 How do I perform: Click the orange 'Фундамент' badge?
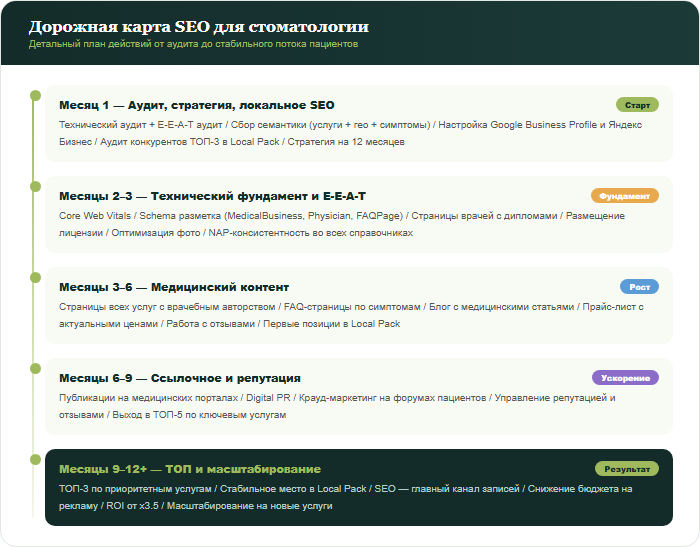[x=625, y=196]
